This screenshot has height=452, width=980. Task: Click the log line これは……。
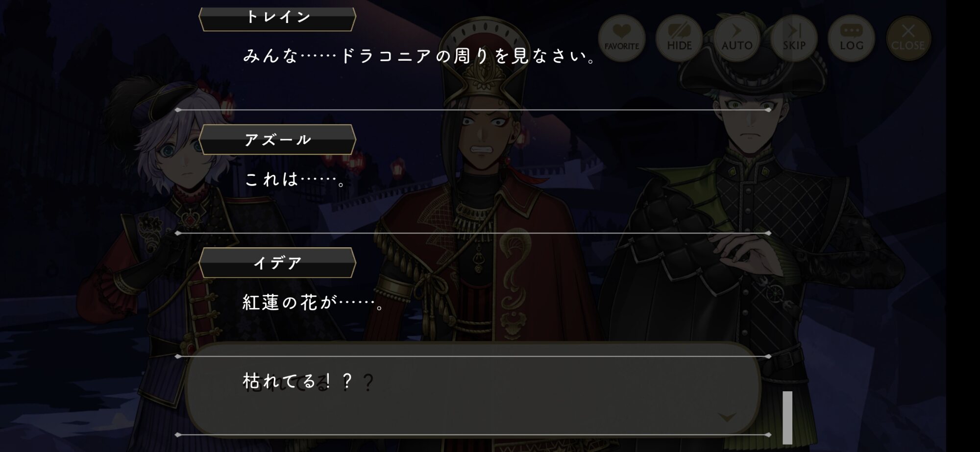[x=295, y=179]
